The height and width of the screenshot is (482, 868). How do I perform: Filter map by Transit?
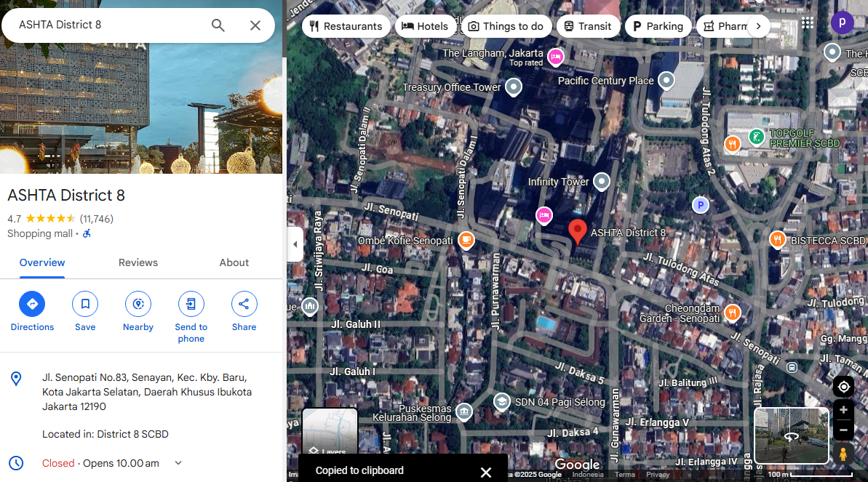click(588, 26)
